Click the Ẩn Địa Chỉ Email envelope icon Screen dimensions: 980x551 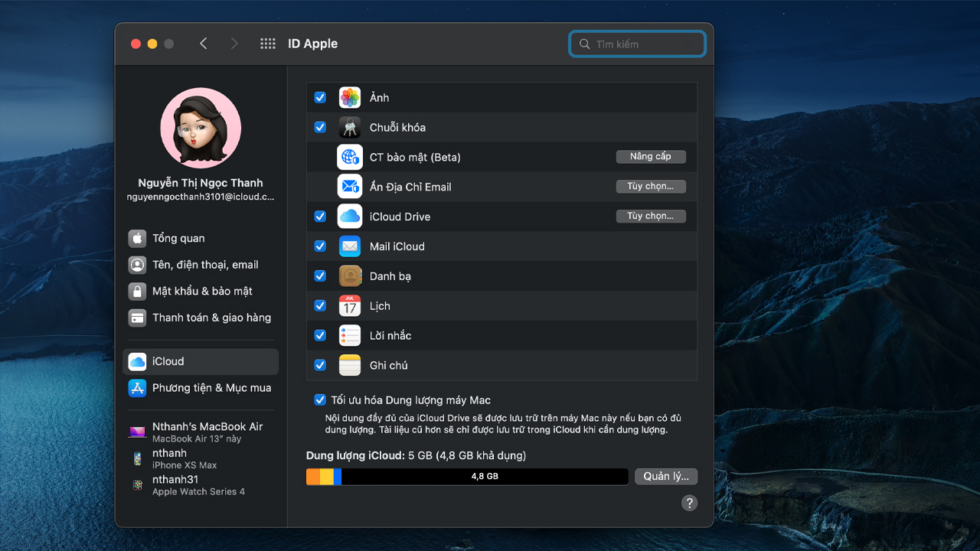click(x=350, y=187)
